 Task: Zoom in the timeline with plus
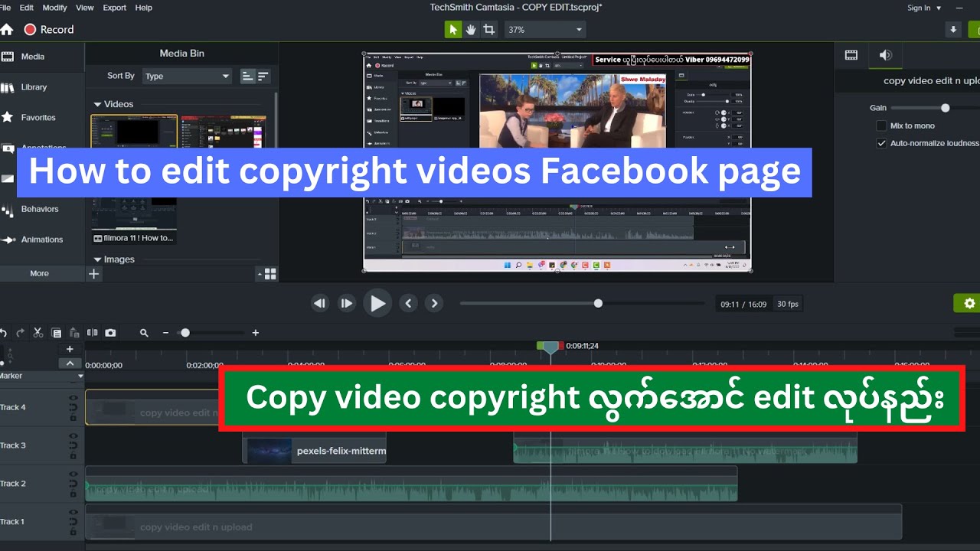click(256, 333)
